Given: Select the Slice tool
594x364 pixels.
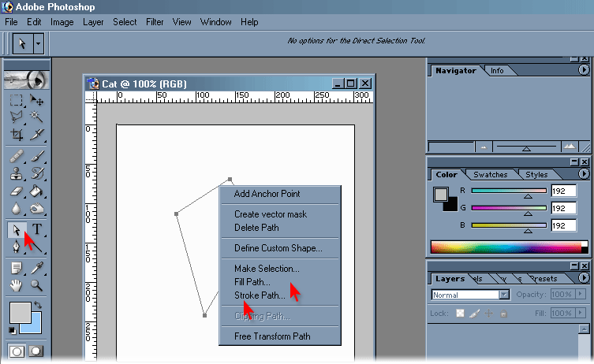Looking at the screenshot, I should tap(37, 134).
